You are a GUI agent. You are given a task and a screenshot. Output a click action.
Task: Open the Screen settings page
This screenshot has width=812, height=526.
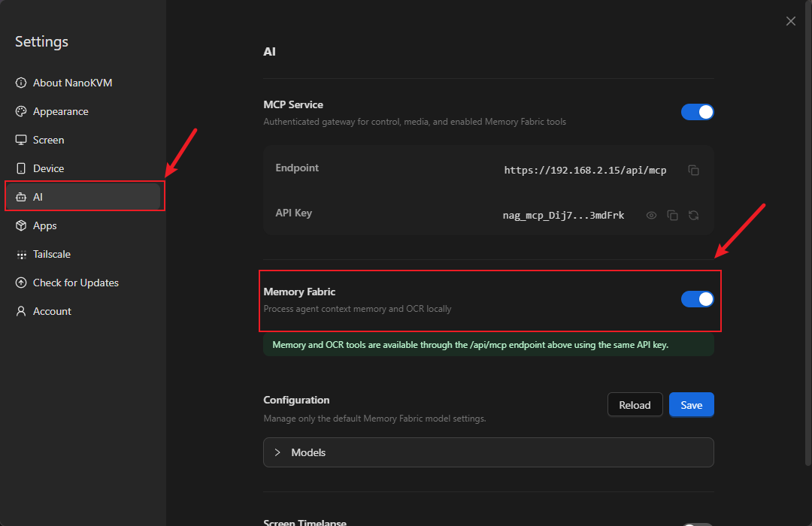point(83,140)
